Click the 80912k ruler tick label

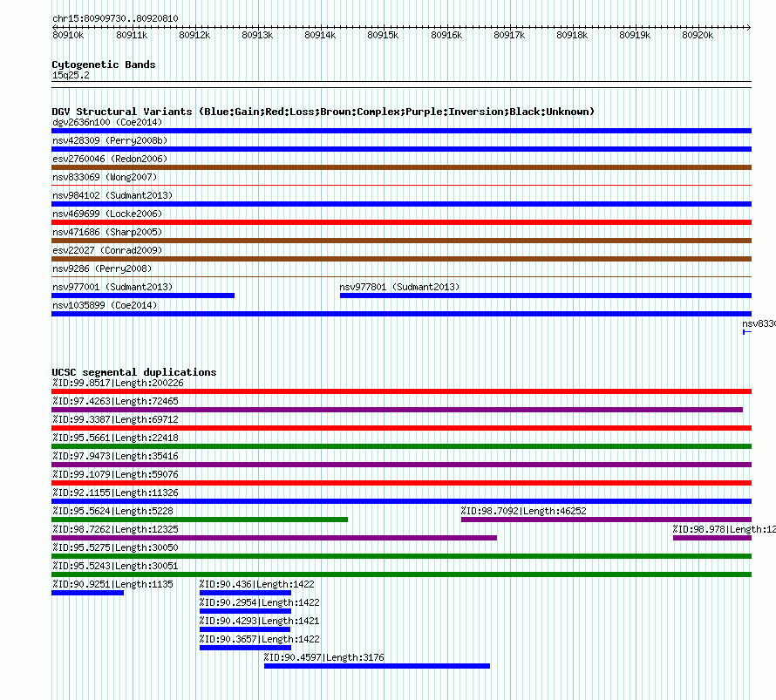[x=194, y=35]
